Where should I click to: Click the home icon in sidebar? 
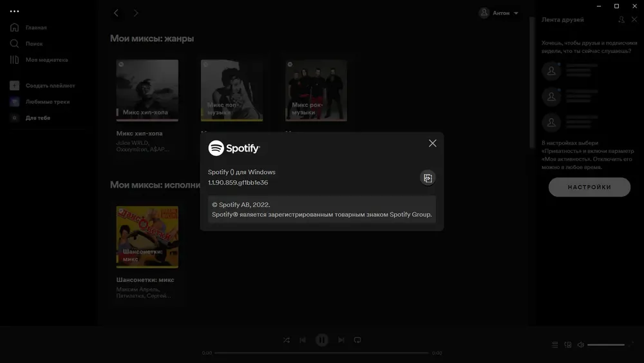pyautogui.click(x=14, y=28)
